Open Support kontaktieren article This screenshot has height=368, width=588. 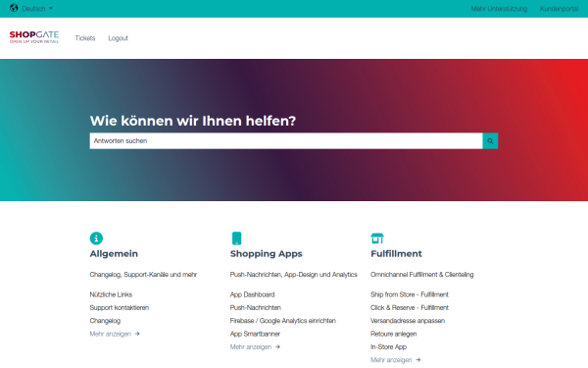pyautogui.click(x=120, y=307)
